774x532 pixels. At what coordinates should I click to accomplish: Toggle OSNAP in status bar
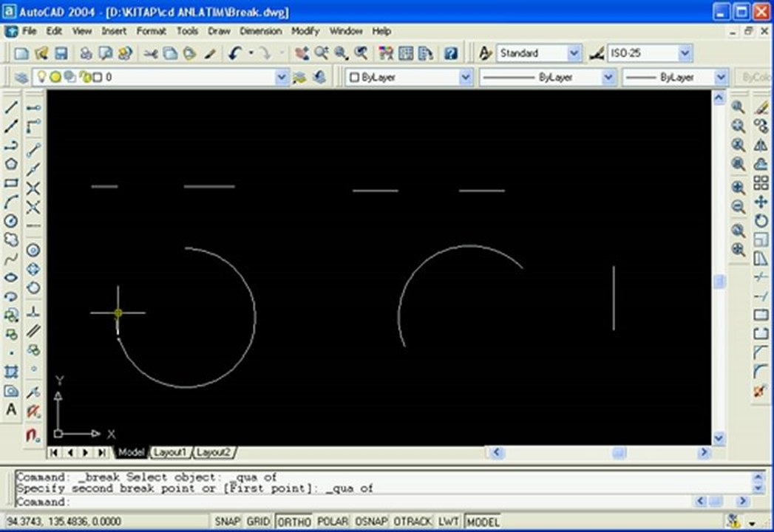[370, 522]
